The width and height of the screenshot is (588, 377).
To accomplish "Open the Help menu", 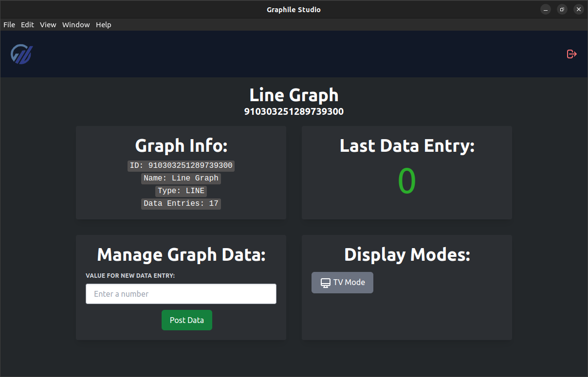I will click(103, 24).
